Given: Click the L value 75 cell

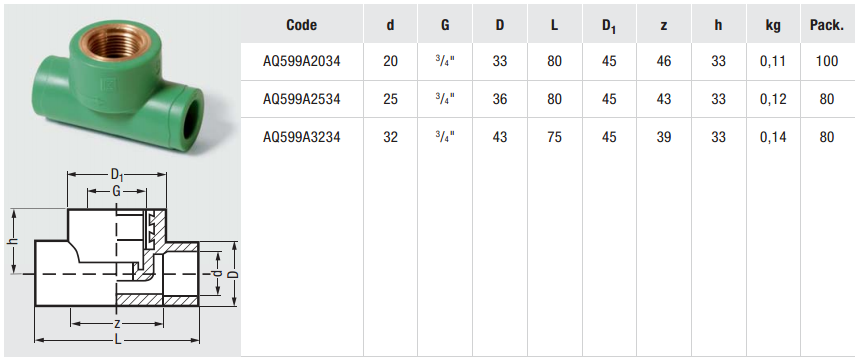Looking at the screenshot, I should click(x=554, y=137).
